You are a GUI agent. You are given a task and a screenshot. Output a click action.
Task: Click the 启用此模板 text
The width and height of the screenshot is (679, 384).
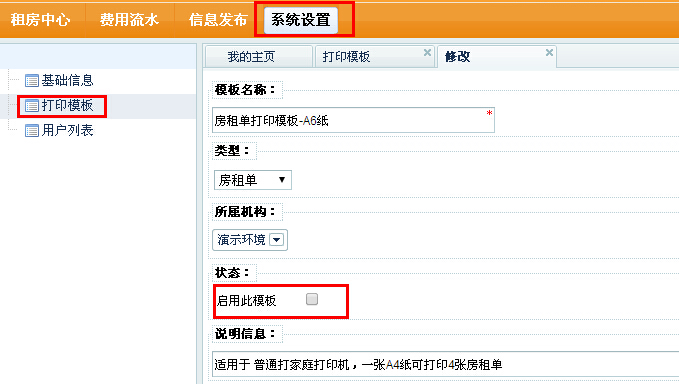click(x=246, y=300)
